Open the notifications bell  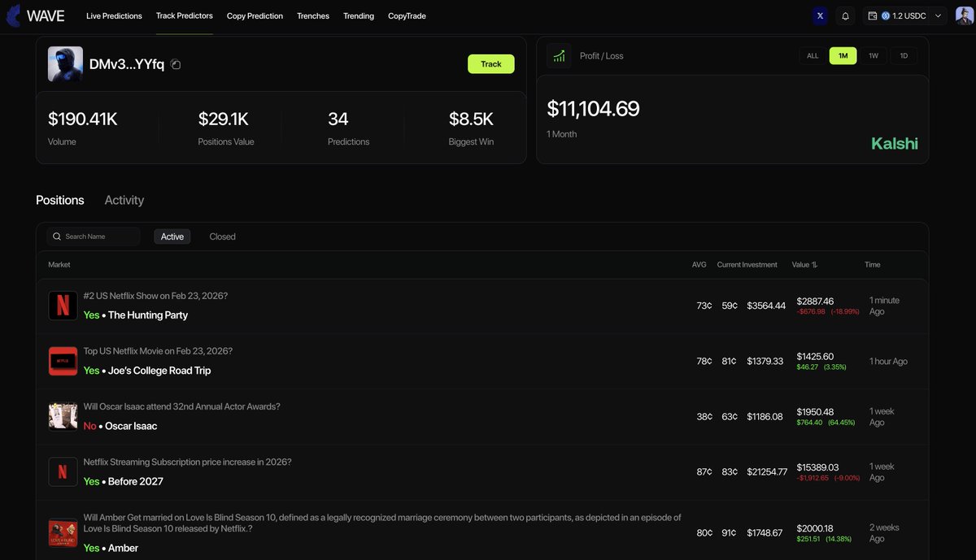point(845,15)
